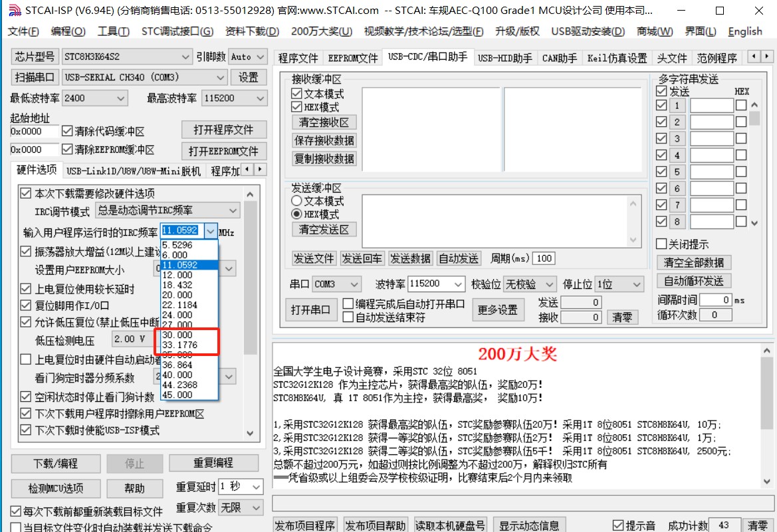Click 发布项目程序 button
The image size is (777, 532).
pos(305,525)
